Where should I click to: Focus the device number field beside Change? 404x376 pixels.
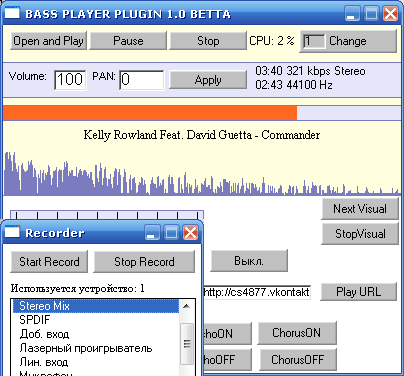point(314,41)
